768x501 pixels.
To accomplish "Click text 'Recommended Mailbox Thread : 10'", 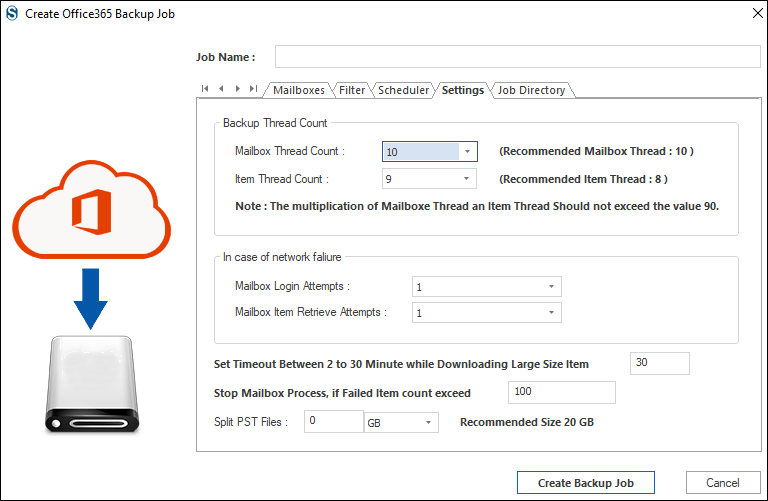I will [596, 151].
